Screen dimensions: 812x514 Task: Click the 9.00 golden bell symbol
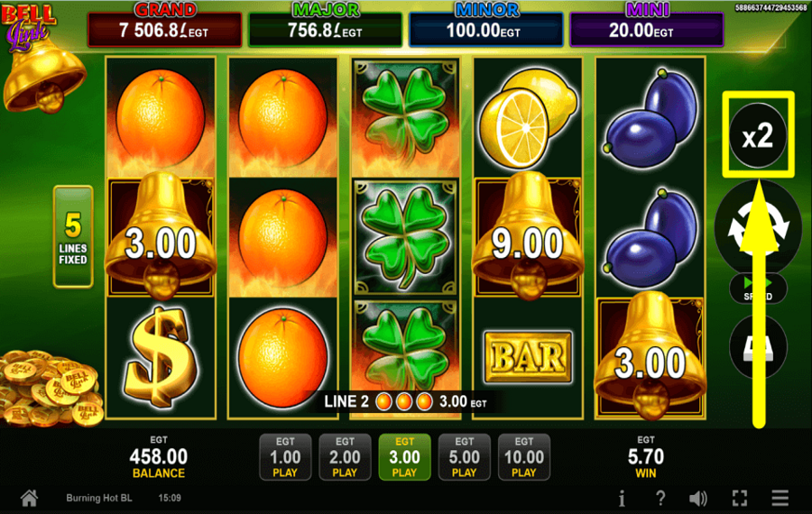tap(527, 236)
